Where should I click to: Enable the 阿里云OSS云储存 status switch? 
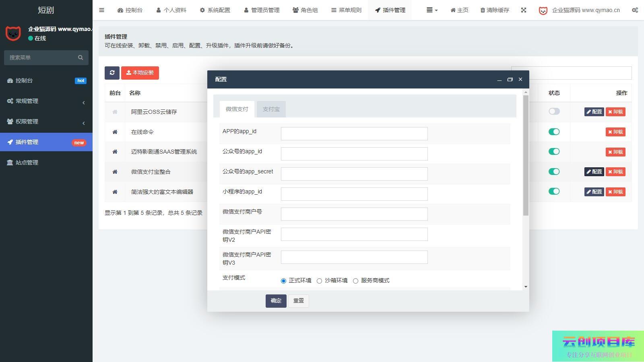tap(554, 111)
